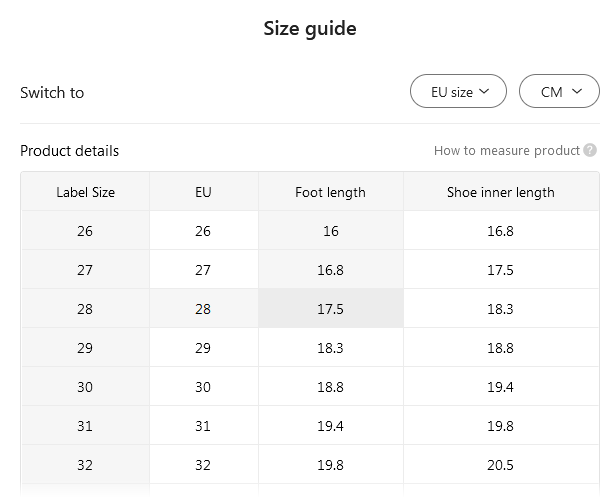Click the Shoe inner length cell in row 28
The height and width of the screenshot is (501, 611).
pyautogui.click(x=500, y=309)
